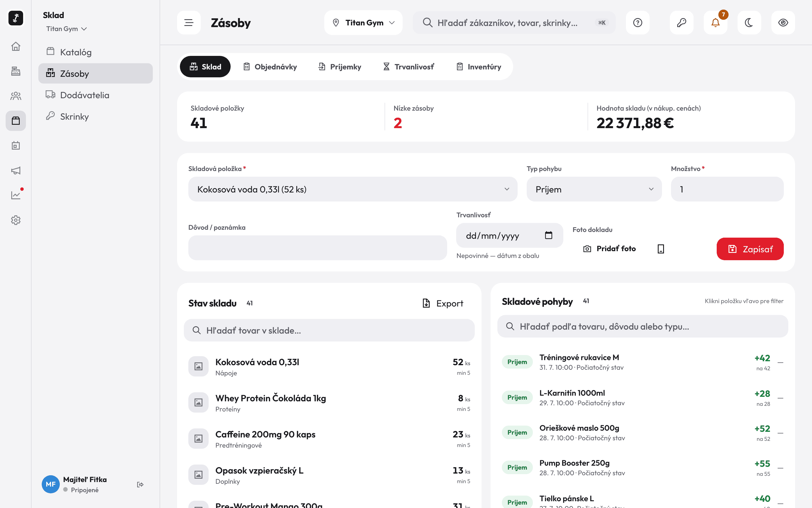Click dash icon on L-Karnitín 1000ml row
This screenshot has width=812, height=508.
point(780,398)
